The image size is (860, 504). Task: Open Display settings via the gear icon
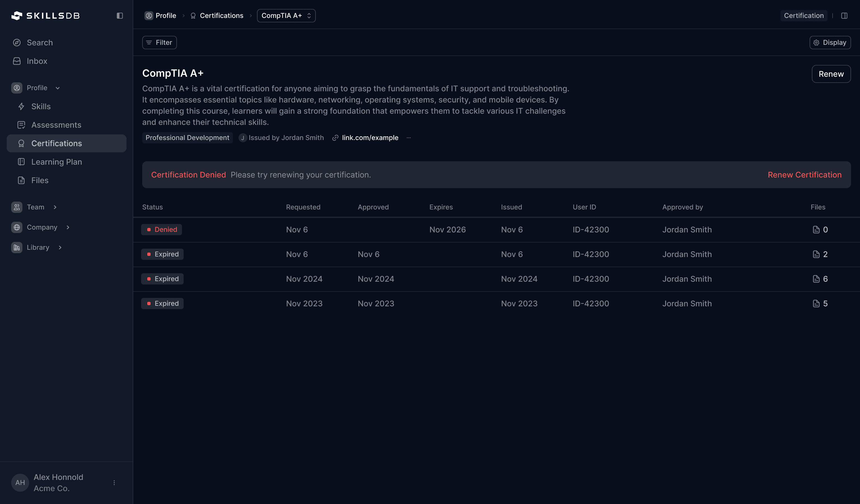(817, 42)
